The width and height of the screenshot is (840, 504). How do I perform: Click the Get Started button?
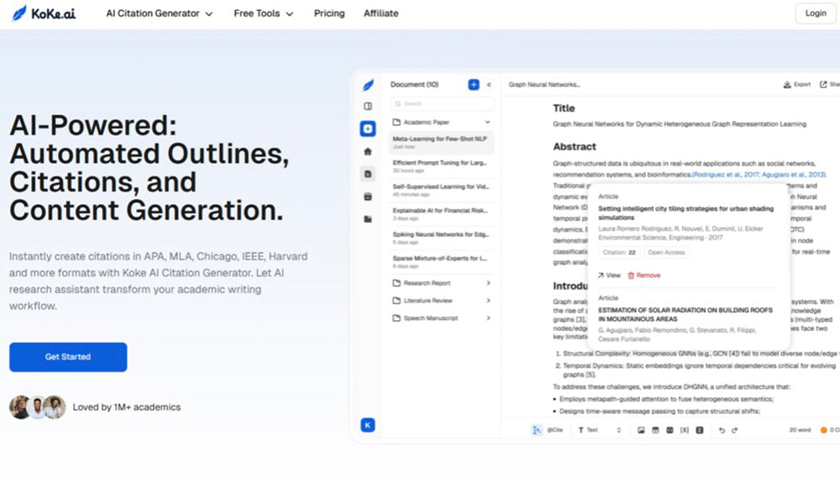click(67, 357)
